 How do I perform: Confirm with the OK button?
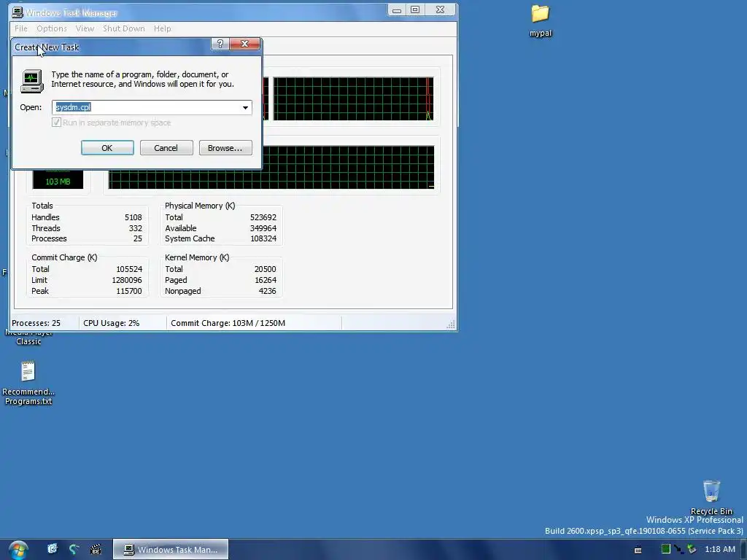(x=107, y=148)
